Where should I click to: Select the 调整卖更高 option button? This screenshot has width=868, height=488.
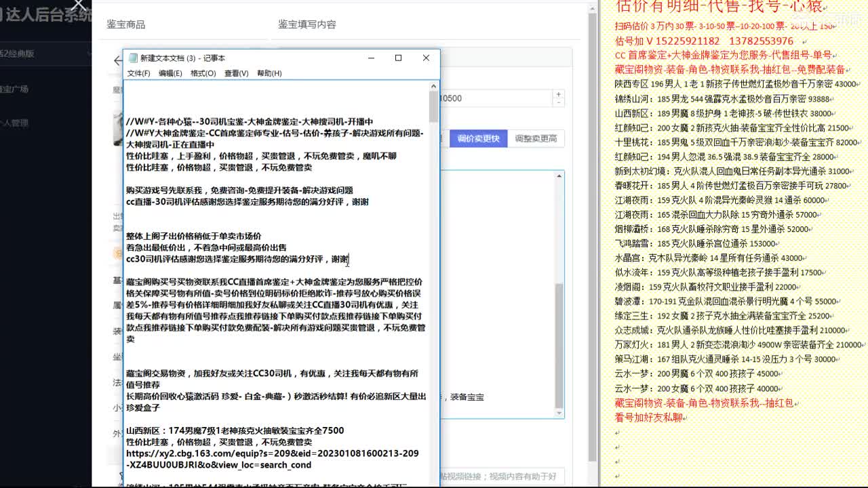click(536, 138)
